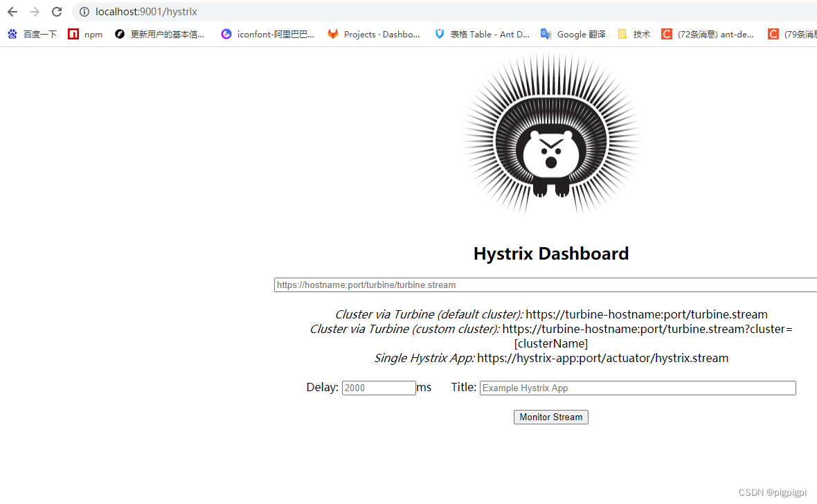
Task: Click the Hystrix Dashboard heading
Action: [x=551, y=253]
